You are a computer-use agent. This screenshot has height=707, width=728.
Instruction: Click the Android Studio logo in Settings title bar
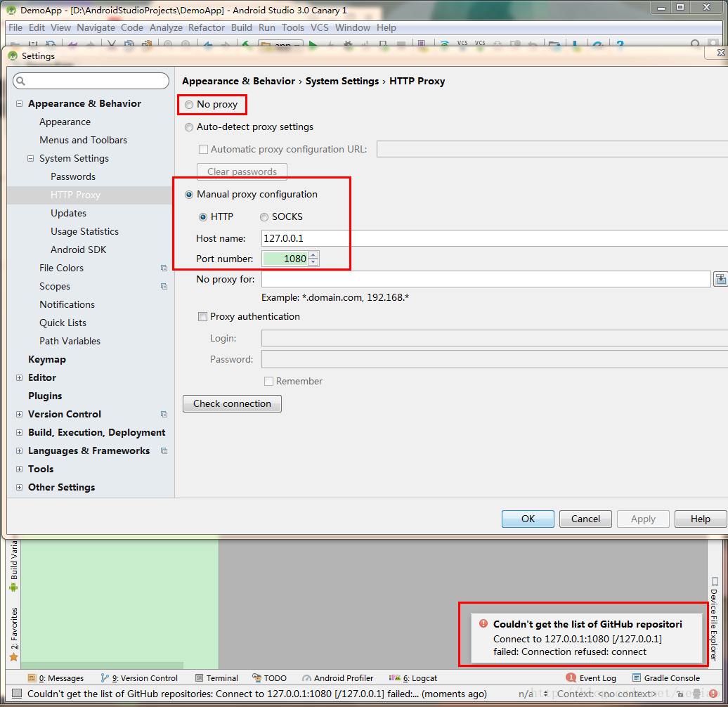(x=13, y=56)
